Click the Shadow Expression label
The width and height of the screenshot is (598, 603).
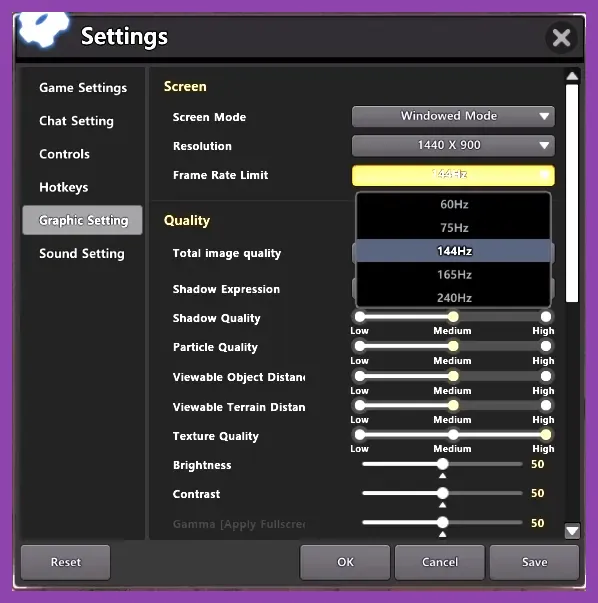pyautogui.click(x=226, y=289)
